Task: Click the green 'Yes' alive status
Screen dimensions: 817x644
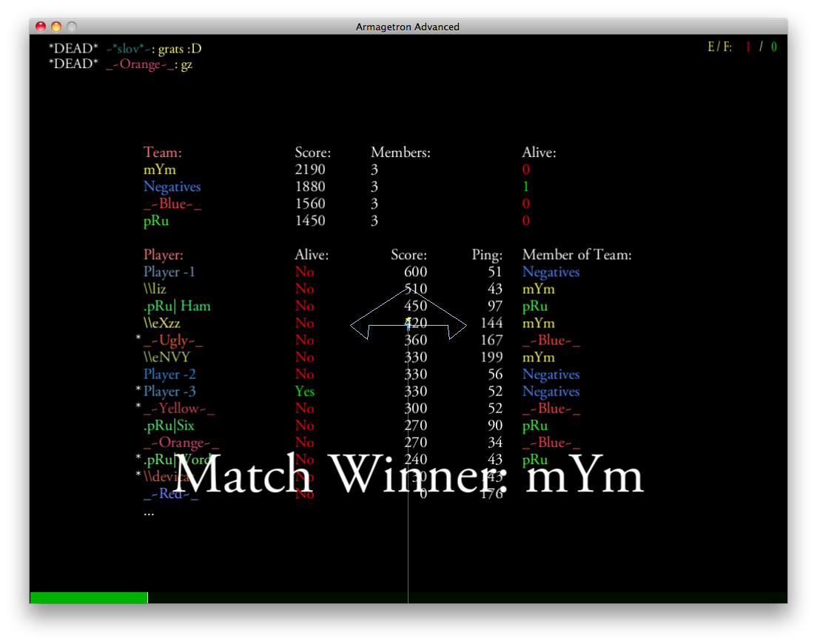Action: click(305, 392)
